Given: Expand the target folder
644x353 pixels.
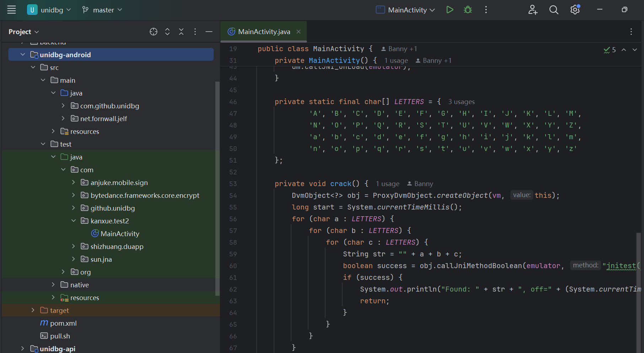Looking at the screenshot, I should point(33,310).
